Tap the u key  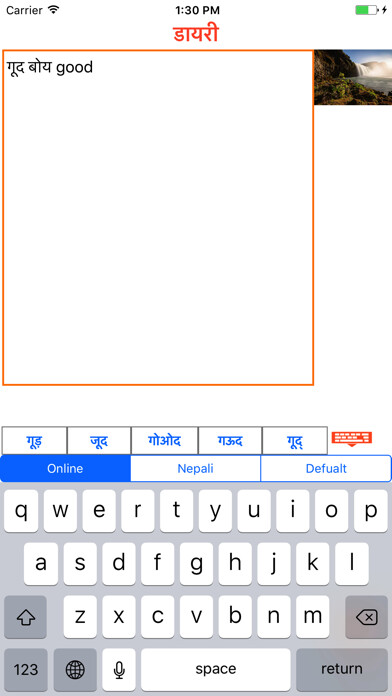point(254,511)
